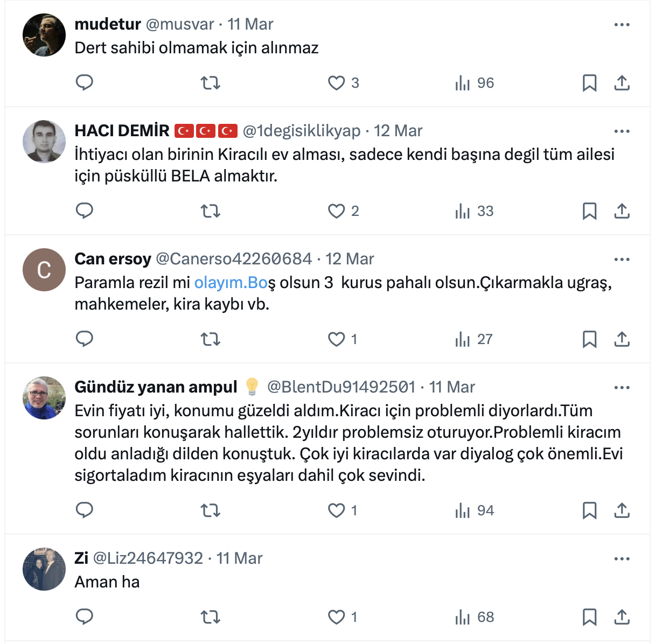View mudetur's profile picture
The image size is (655, 644).
pos(44,35)
